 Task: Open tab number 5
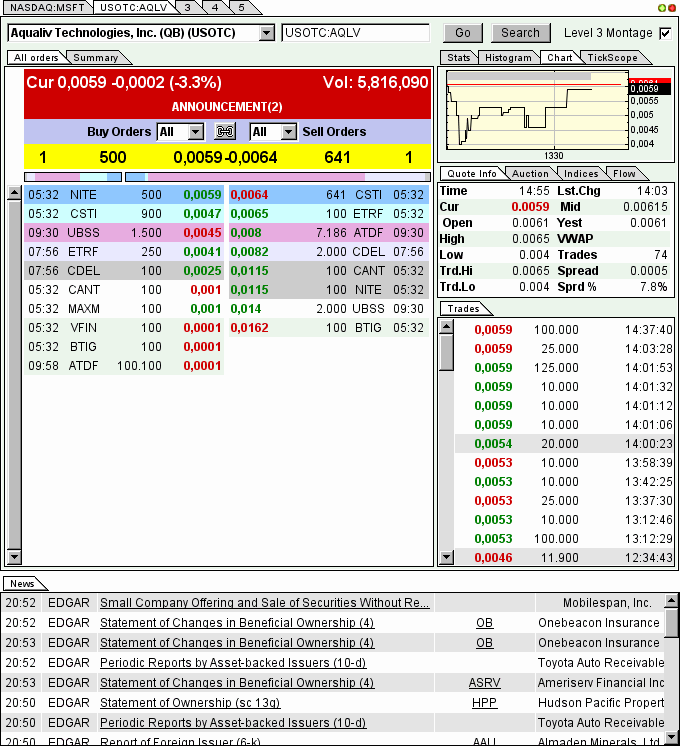241,8
